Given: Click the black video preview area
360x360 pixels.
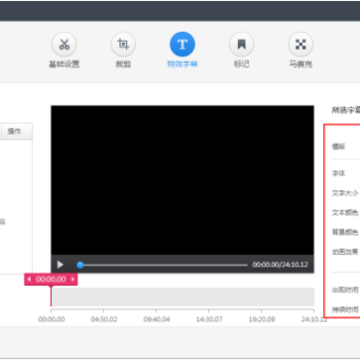Looking at the screenshot, I should [182, 180].
